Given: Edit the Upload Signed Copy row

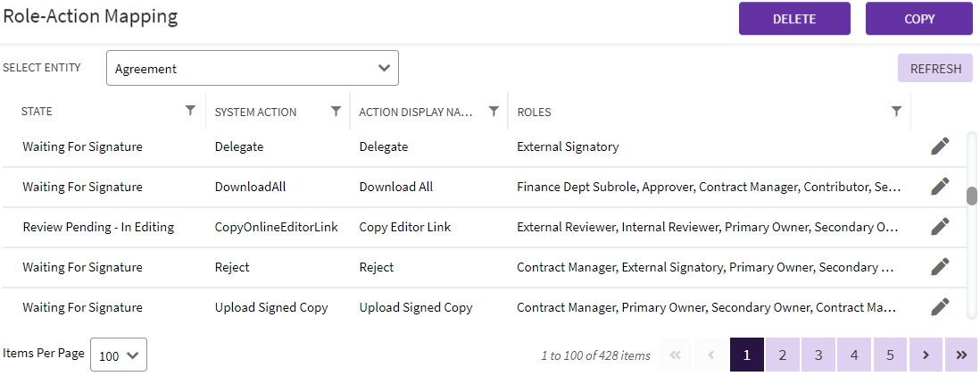Looking at the screenshot, I should [939, 307].
